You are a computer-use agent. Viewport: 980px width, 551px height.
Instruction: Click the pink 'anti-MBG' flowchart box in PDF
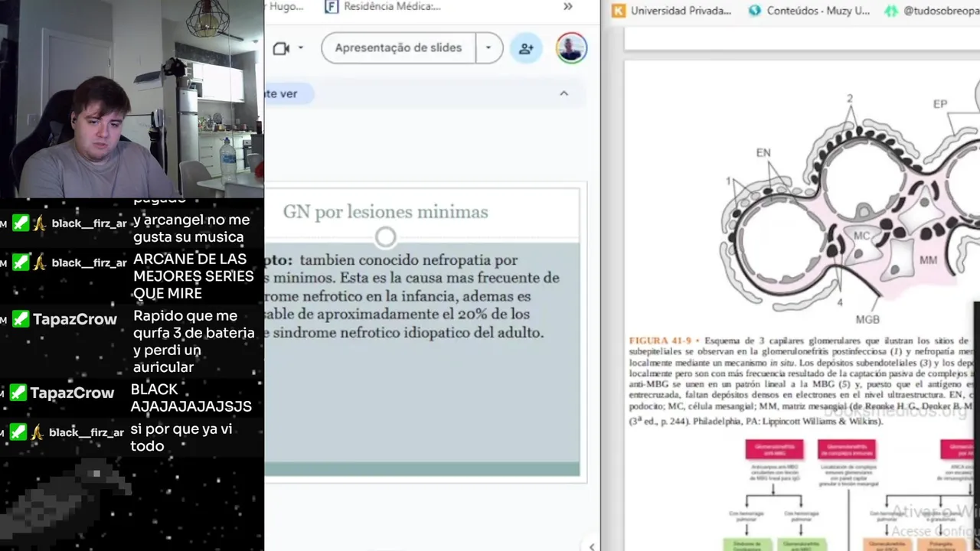[773, 449]
